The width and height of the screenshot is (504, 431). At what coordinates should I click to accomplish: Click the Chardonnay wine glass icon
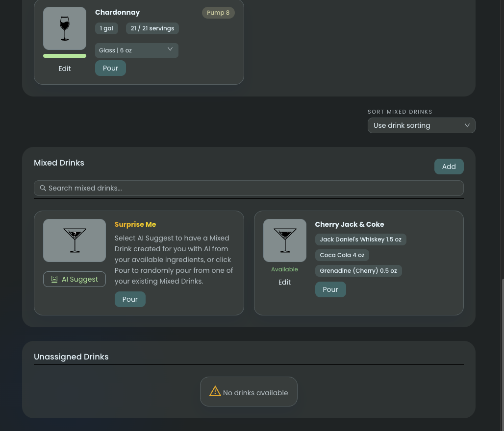65,28
